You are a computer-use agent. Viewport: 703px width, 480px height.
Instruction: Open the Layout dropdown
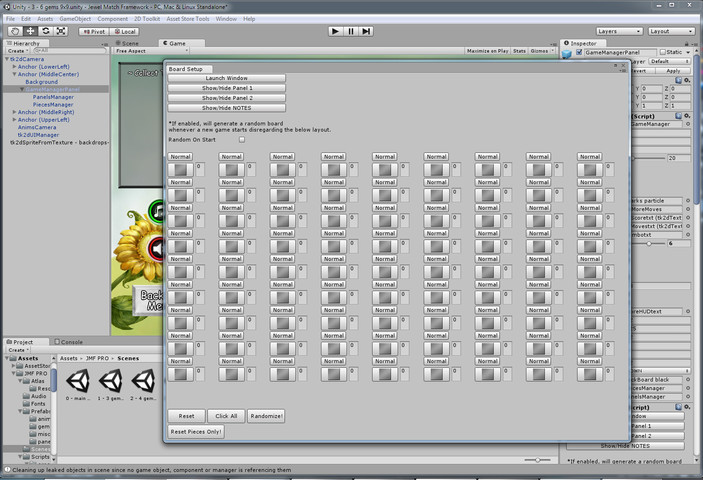pyautogui.click(x=671, y=31)
